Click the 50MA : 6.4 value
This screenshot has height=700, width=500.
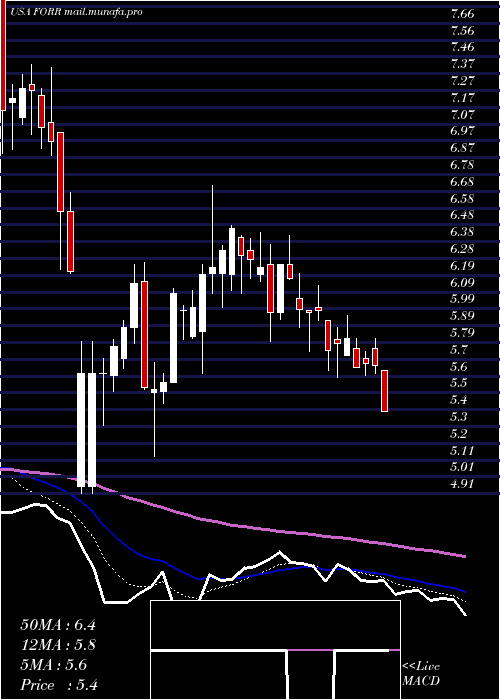pos(58,625)
